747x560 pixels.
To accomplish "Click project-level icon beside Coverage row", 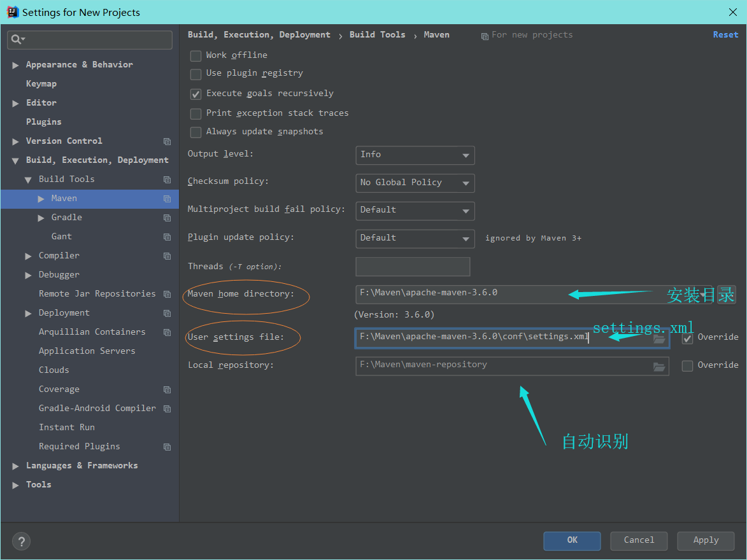I will click(x=167, y=389).
